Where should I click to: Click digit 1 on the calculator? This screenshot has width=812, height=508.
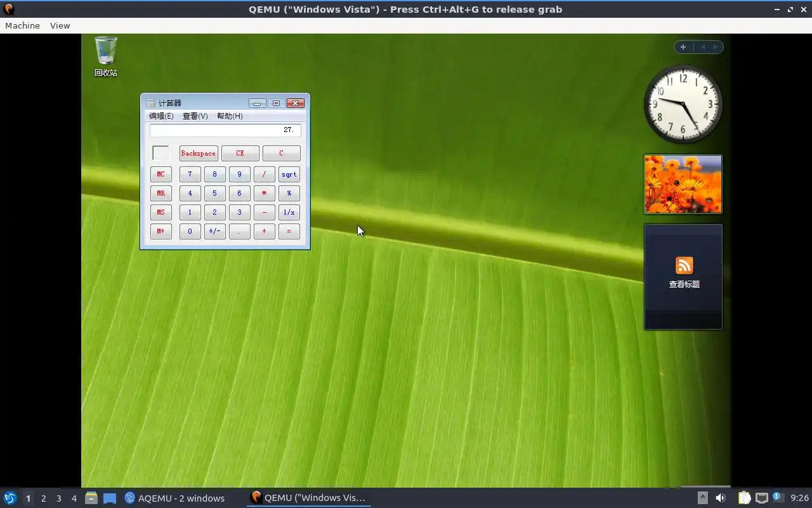pos(190,212)
